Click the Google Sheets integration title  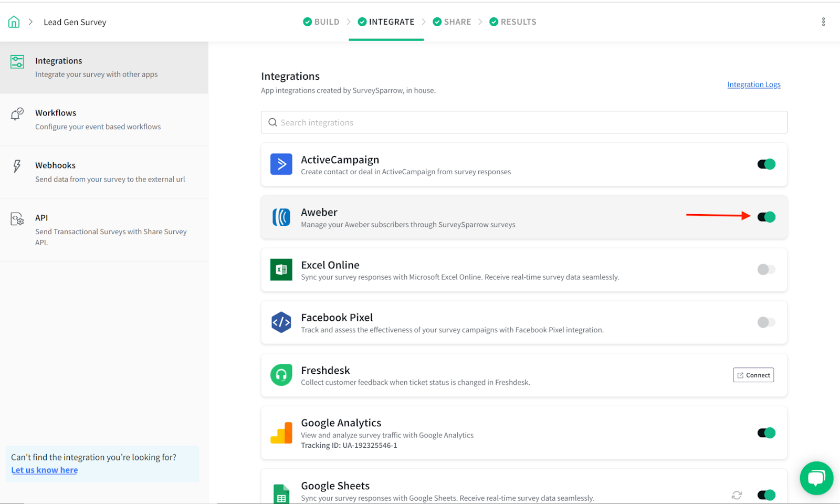click(335, 486)
